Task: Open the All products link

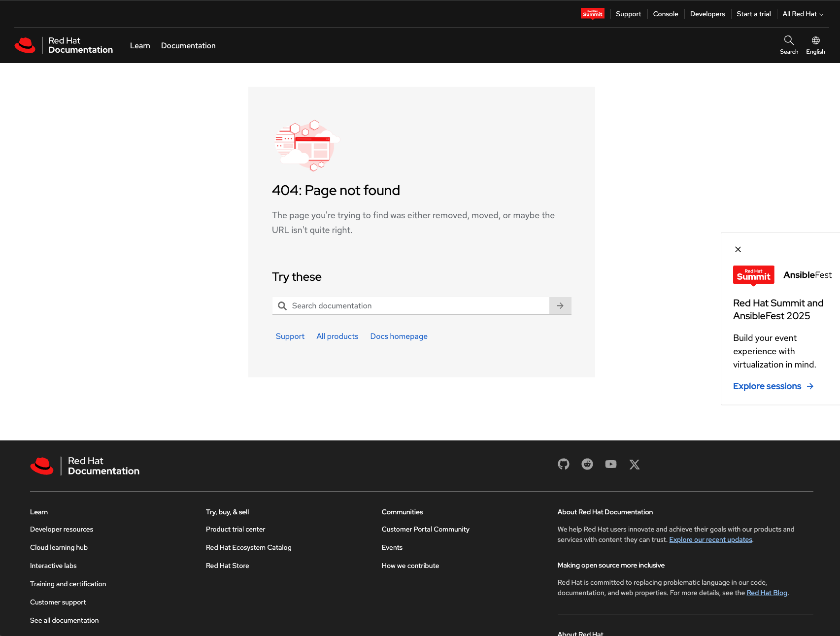Action: [337, 336]
